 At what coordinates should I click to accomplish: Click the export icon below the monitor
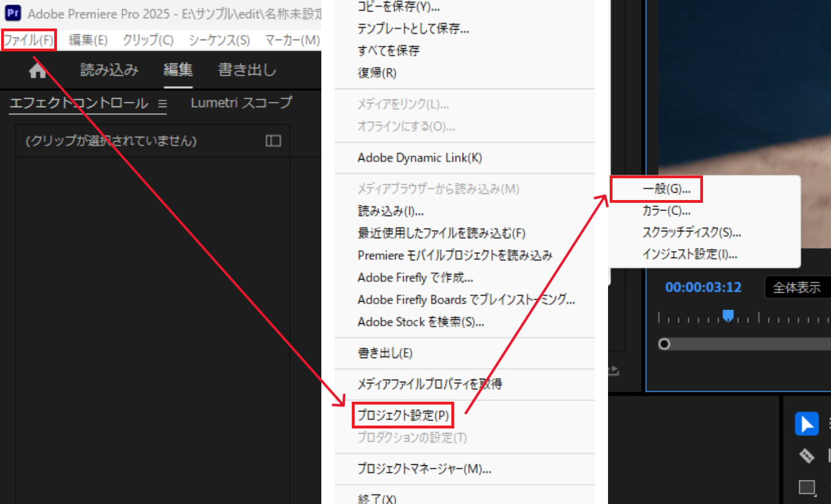pos(614,370)
